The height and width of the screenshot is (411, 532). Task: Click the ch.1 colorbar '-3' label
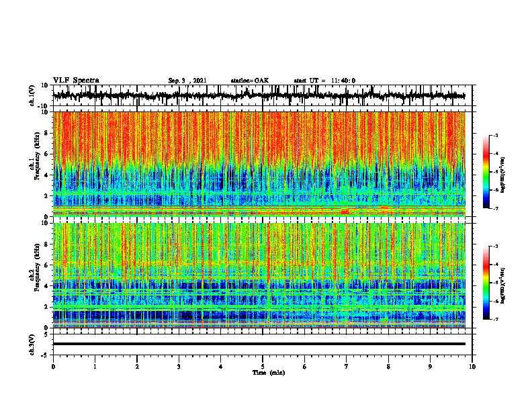click(495, 136)
